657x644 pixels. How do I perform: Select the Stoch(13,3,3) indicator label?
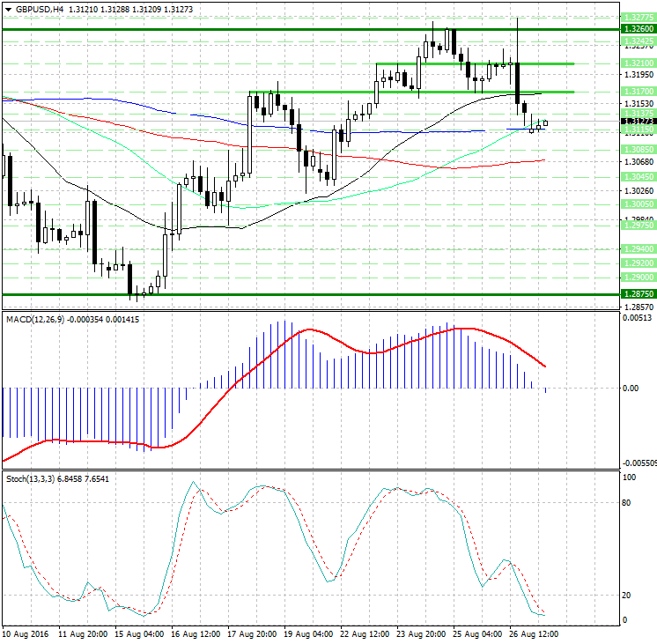pos(29,478)
